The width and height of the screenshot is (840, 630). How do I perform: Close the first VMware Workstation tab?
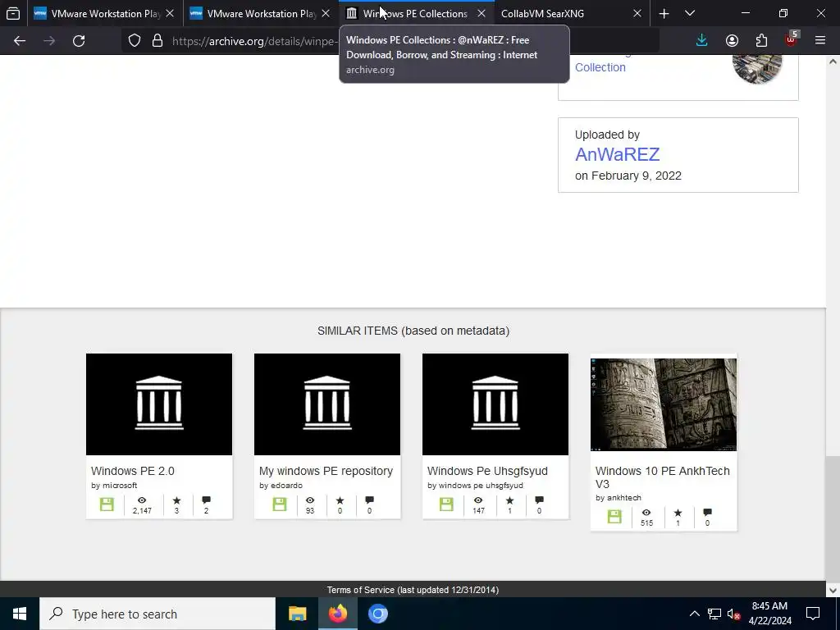pyautogui.click(x=170, y=13)
